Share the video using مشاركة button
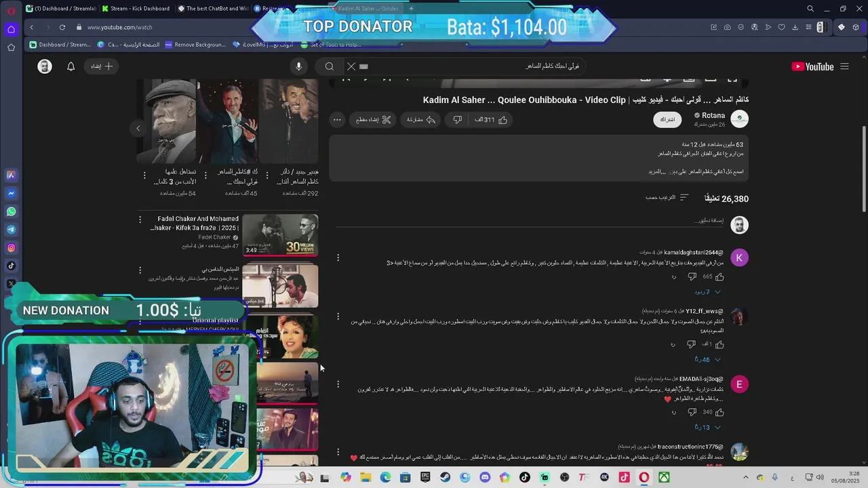868x488 pixels. 420,120
